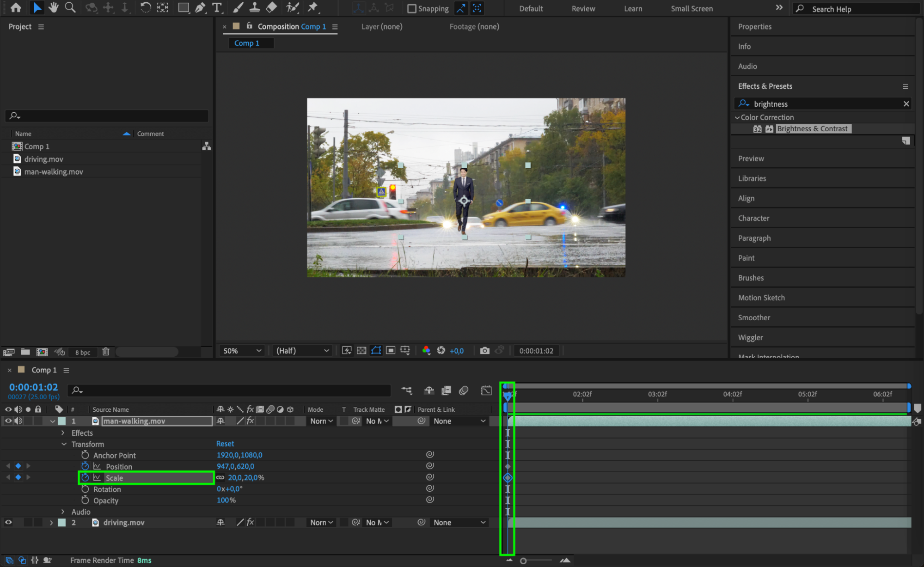
Task: Expand the driving.mov layer properties
Action: [51, 523]
